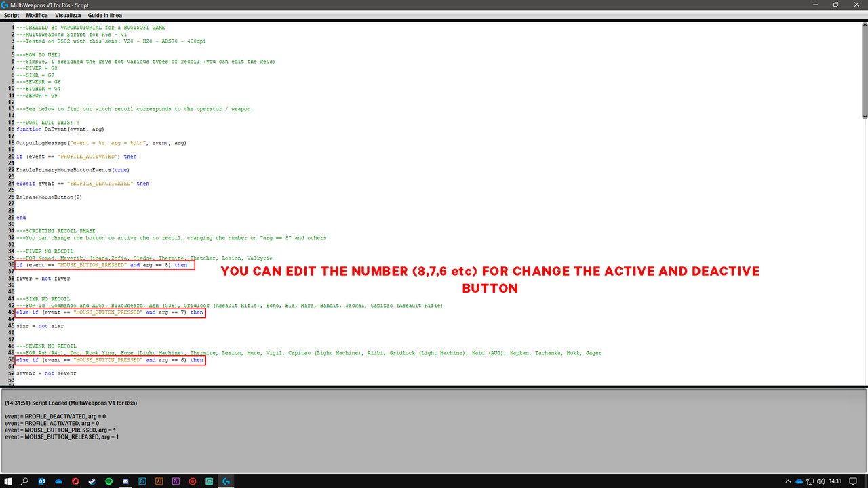
Task: Click the 'ReleaseMouseButton(2)' code line
Action: (x=49, y=197)
